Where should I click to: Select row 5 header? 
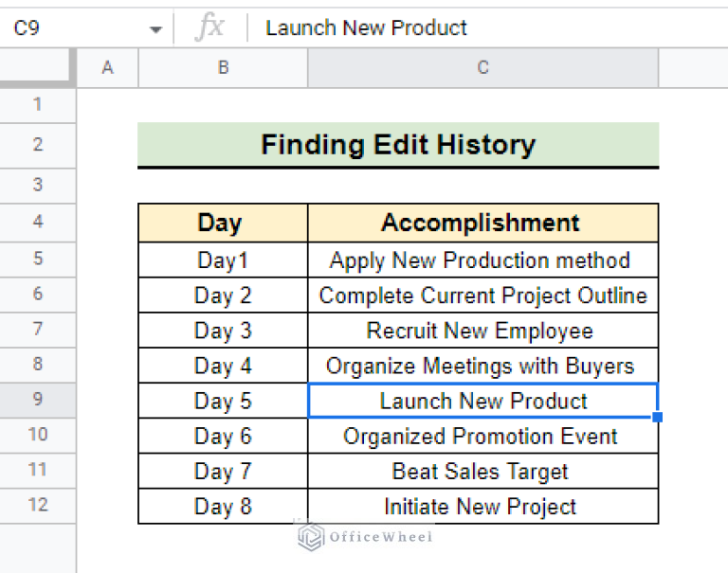coord(38,259)
